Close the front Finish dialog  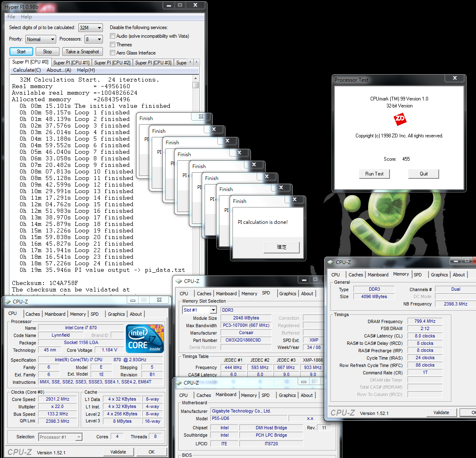coord(294,200)
